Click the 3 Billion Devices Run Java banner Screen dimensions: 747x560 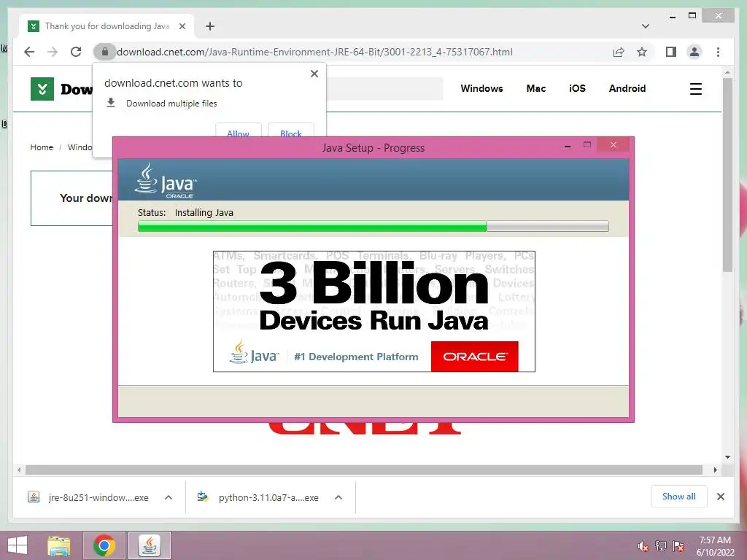pos(374,311)
